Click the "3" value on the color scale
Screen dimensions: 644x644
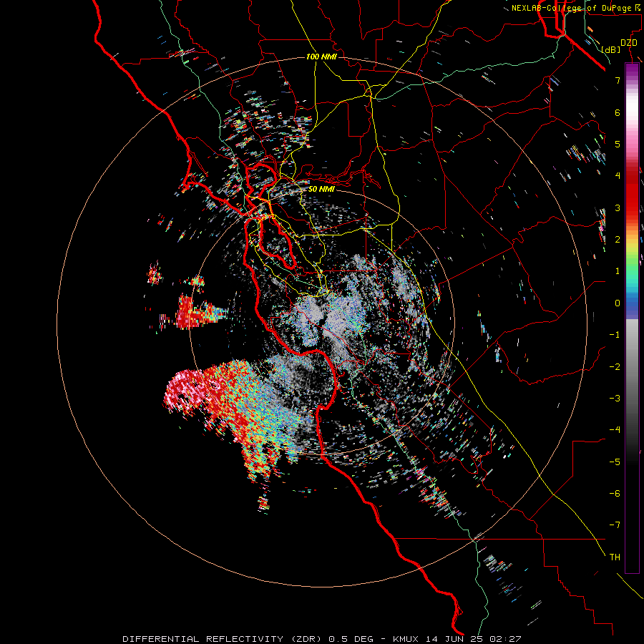coord(618,208)
